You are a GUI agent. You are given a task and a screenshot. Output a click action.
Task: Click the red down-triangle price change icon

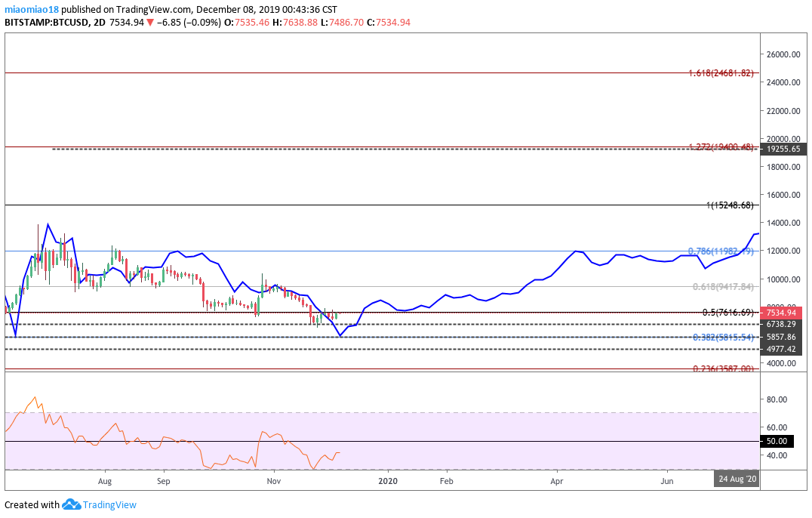pyautogui.click(x=149, y=22)
